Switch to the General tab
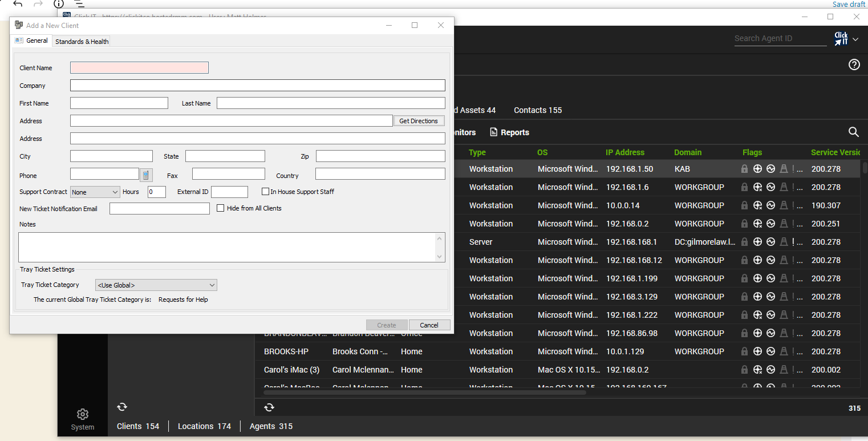This screenshot has height=441, width=868. click(31, 41)
